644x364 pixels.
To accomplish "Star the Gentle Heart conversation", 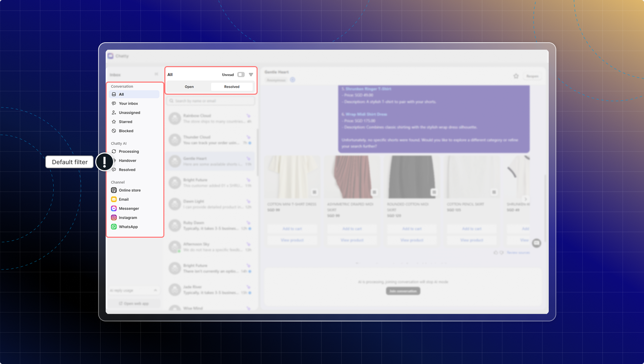I will tap(516, 76).
